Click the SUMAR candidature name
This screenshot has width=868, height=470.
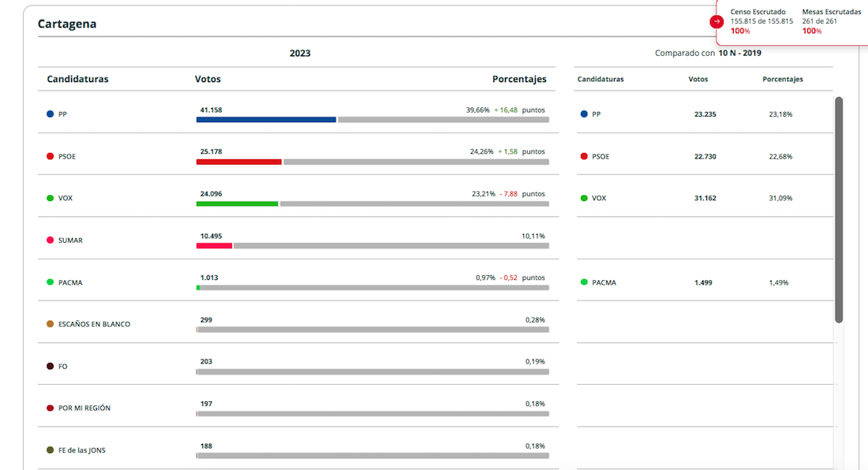[x=70, y=241]
